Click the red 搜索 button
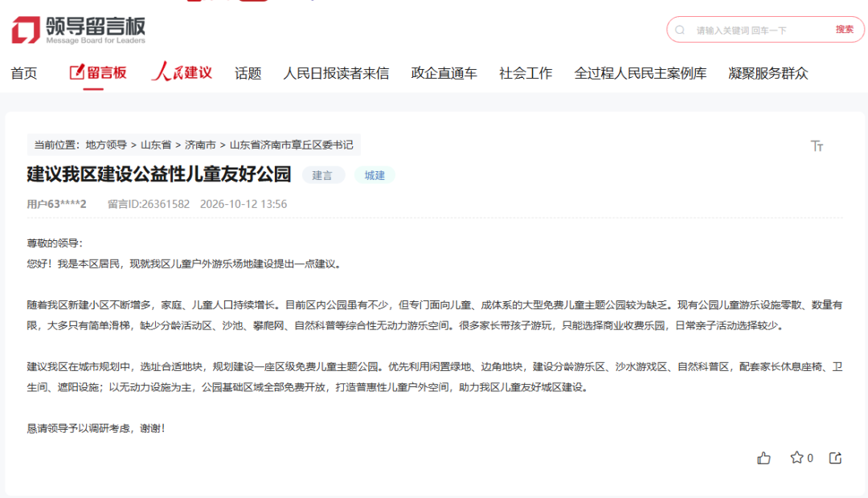Image resolution: width=868 pixels, height=498 pixels. point(844,30)
